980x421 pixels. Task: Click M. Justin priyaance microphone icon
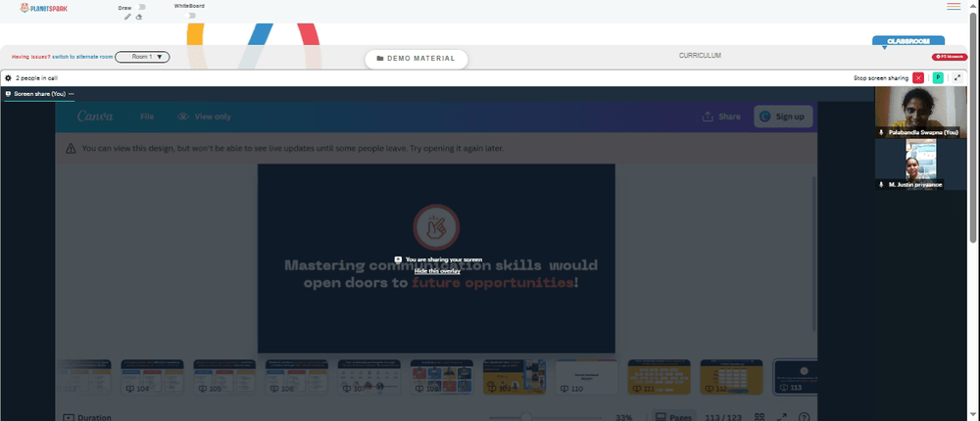(x=881, y=184)
